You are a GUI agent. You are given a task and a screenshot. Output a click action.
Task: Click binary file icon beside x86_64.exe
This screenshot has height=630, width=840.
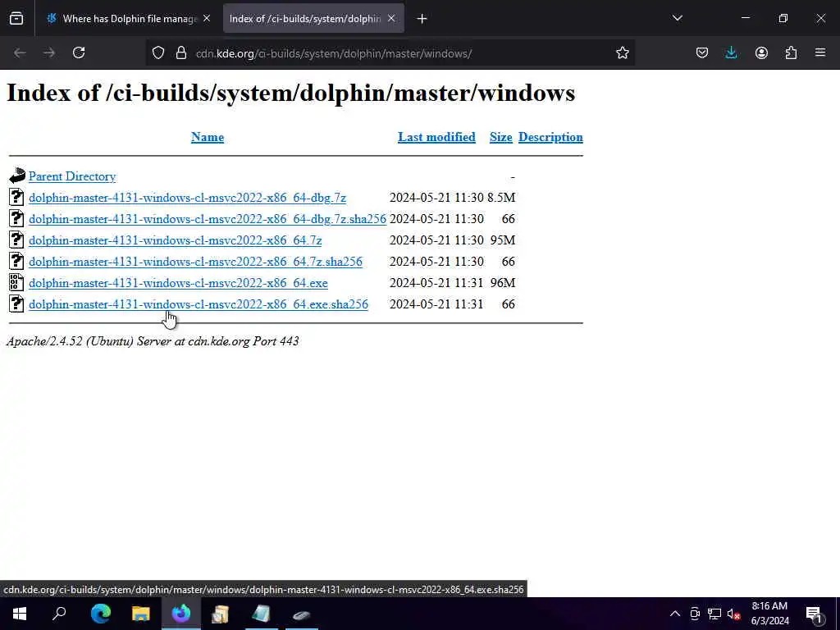(16, 282)
